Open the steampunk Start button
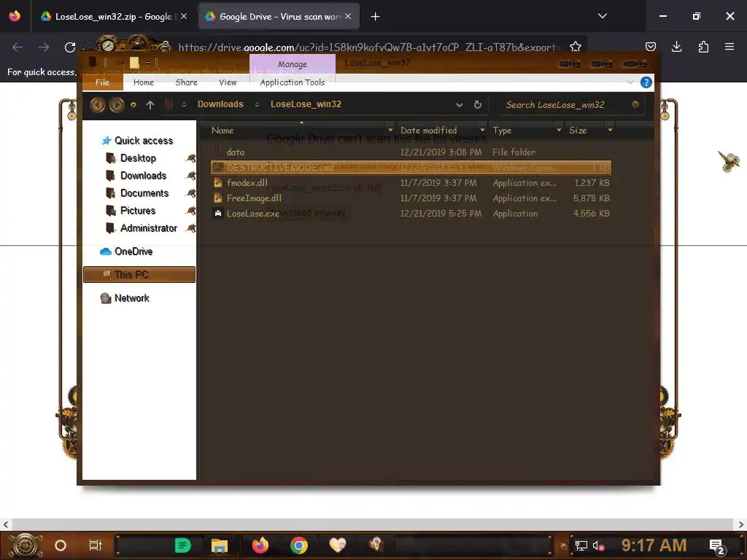Screen dimensions: 747x560 click(26, 545)
